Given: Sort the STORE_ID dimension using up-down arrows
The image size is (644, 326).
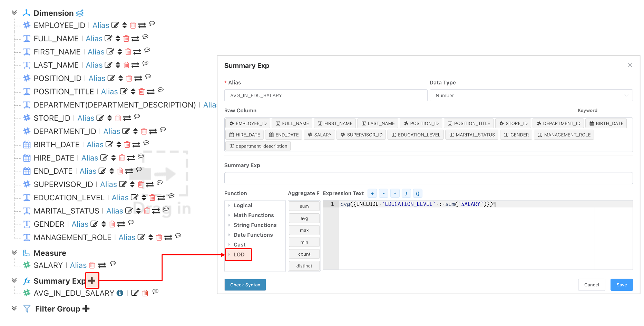Looking at the screenshot, I should 109,118.
